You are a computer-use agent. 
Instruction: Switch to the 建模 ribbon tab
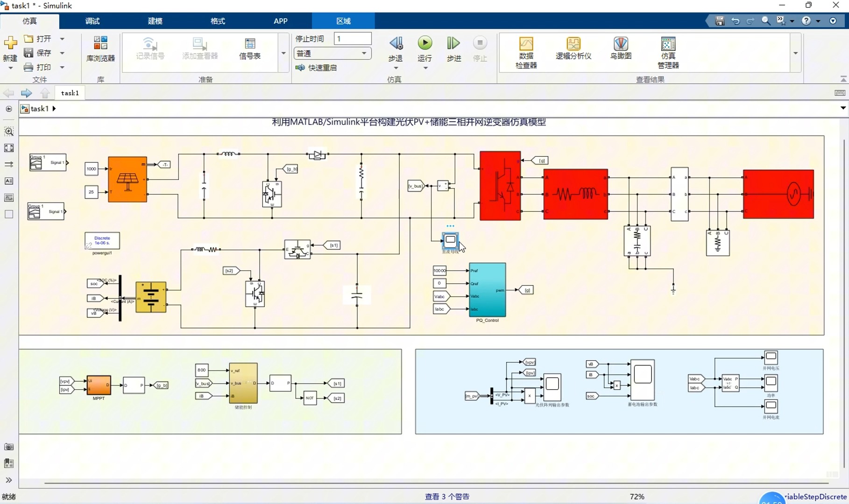click(155, 21)
